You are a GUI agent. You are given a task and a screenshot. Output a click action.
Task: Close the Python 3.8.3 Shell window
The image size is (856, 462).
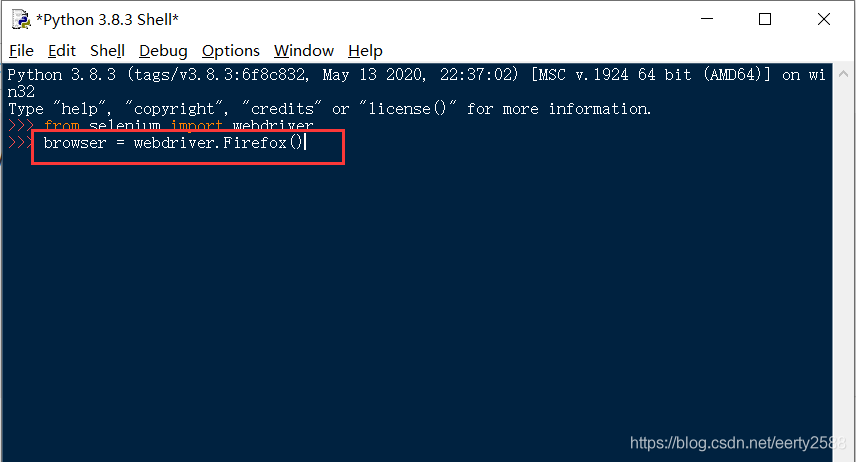tap(823, 19)
